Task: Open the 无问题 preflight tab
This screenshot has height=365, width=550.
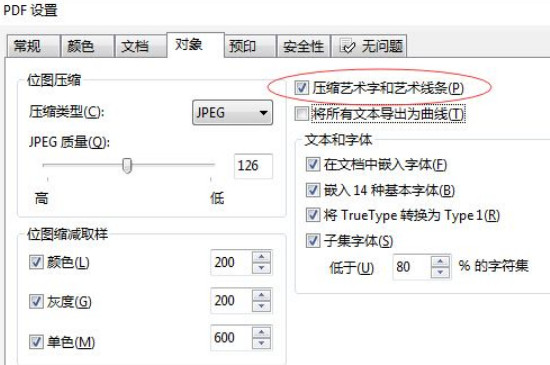Action: click(369, 46)
